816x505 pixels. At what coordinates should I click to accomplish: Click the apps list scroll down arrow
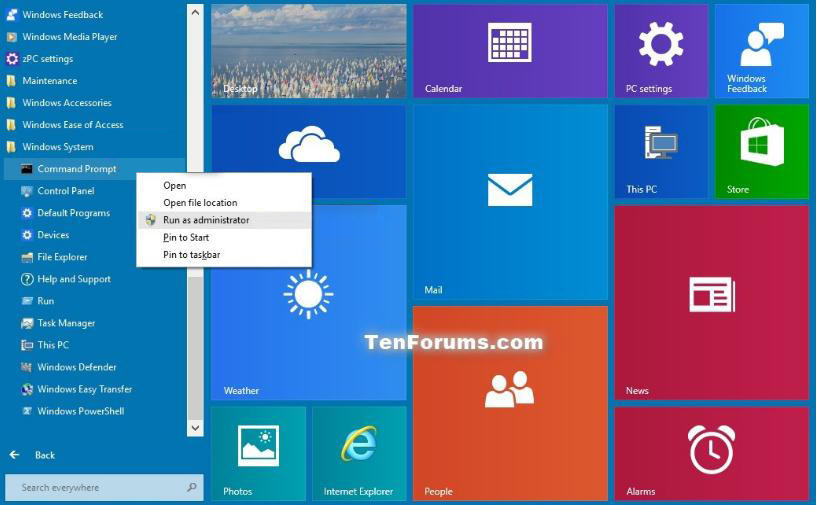coord(195,428)
